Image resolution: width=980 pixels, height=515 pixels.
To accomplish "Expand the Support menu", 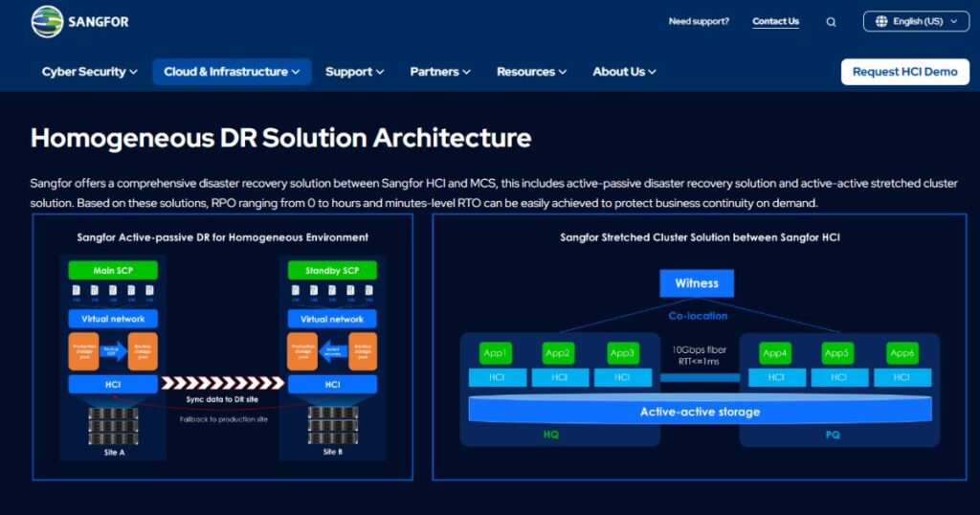I will (354, 72).
